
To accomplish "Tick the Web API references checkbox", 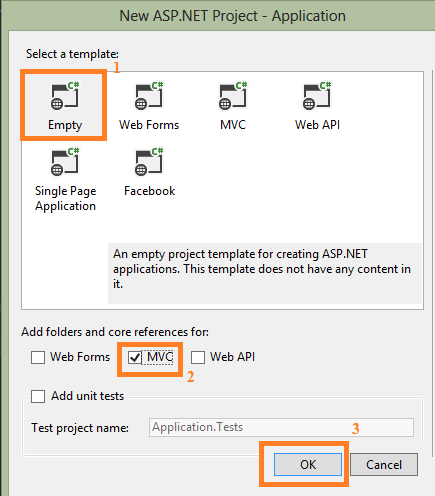I will 198,358.
